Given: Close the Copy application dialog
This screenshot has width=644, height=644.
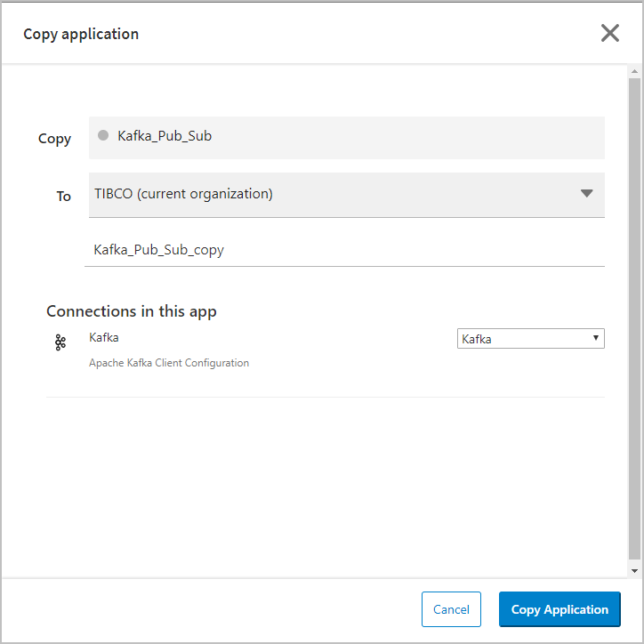Looking at the screenshot, I should [610, 33].
